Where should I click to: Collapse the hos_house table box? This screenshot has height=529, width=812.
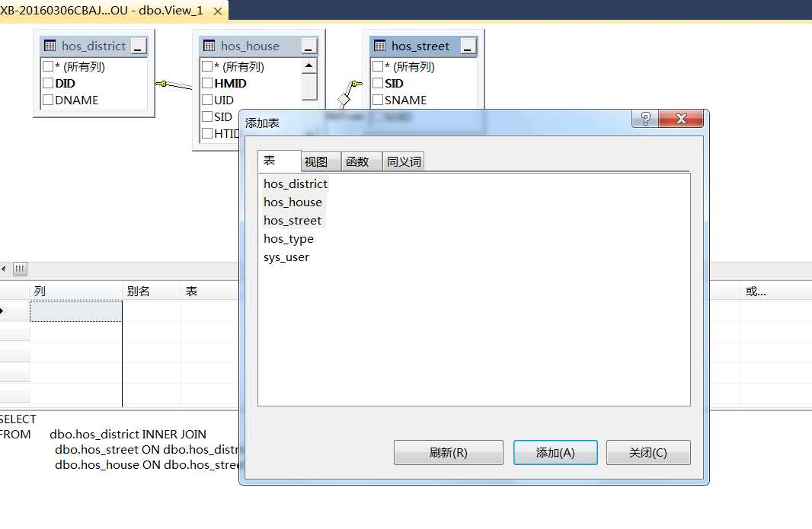308,46
